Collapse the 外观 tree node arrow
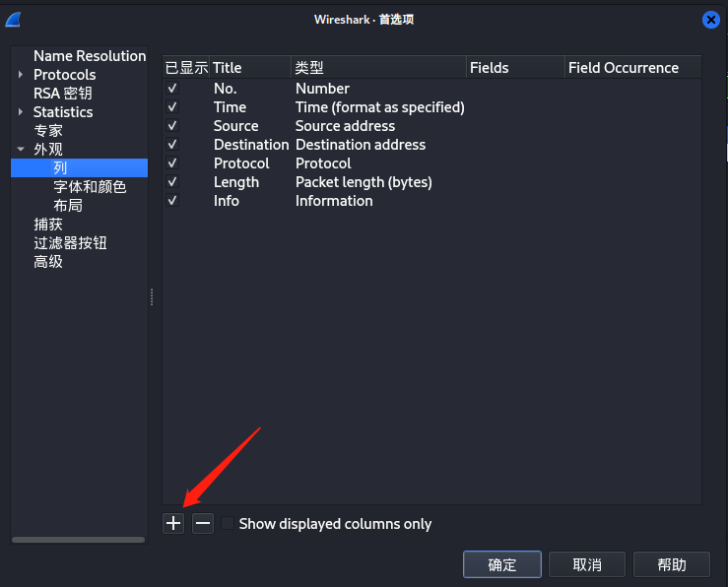This screenshot has height=587, width=728. [21, 149]
